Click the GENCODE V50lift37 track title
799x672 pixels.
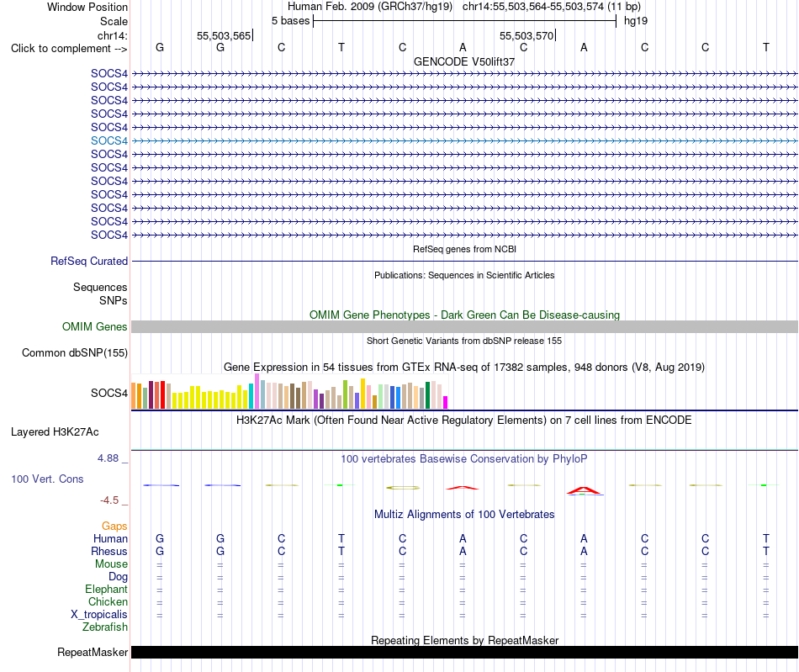pyautogui.click(x=464, y=61)
